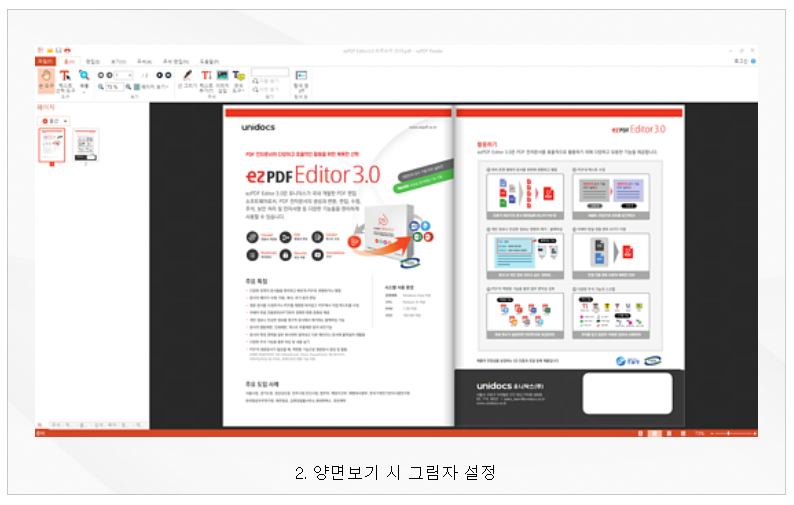Open the annotation note tool
The height and width of the screenshot is (505, 794).
pyautogui.click(x=239, y=81)
